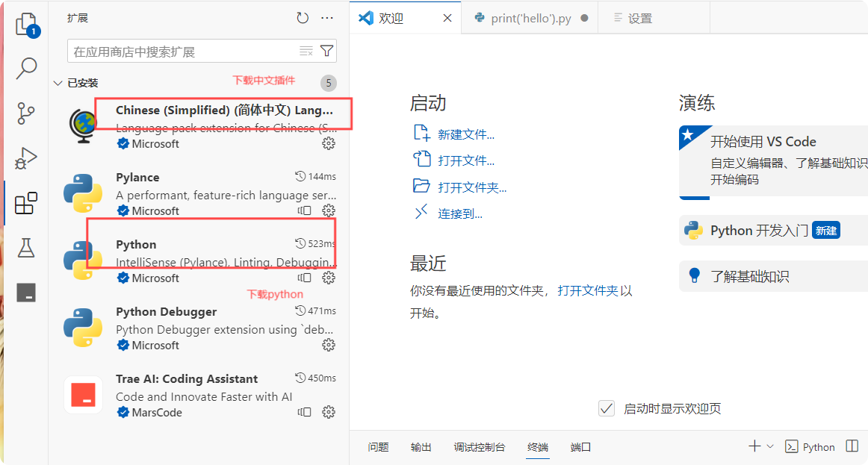Select the Trae AI: Coding Assistant entry

(199, 395)
